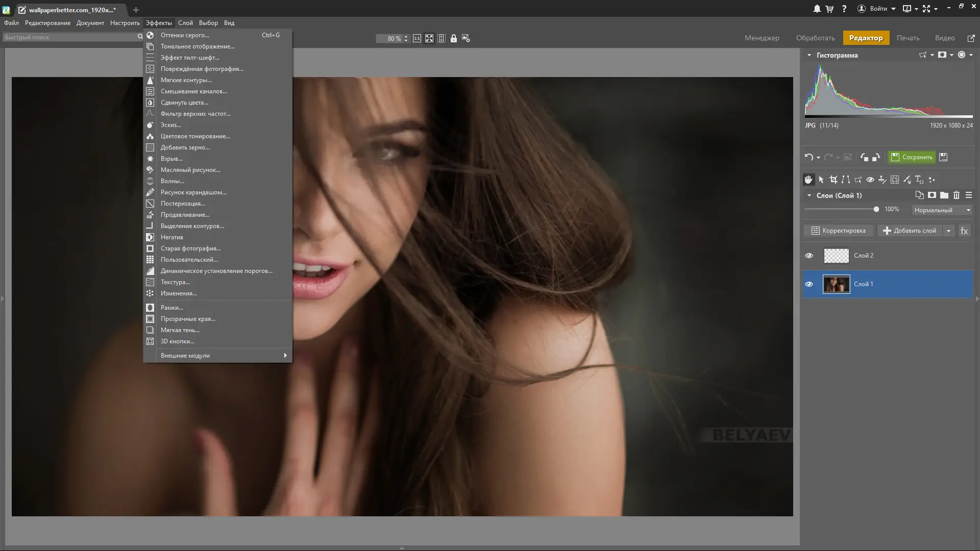Click the red-eye correction tool icon
Viewport: 980px width, 551px height.
click(870, 180)
